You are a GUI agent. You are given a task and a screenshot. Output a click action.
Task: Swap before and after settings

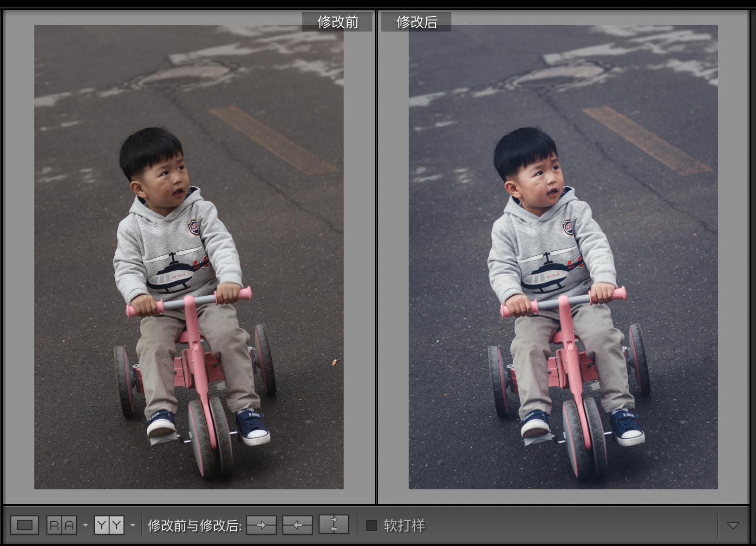333,525
